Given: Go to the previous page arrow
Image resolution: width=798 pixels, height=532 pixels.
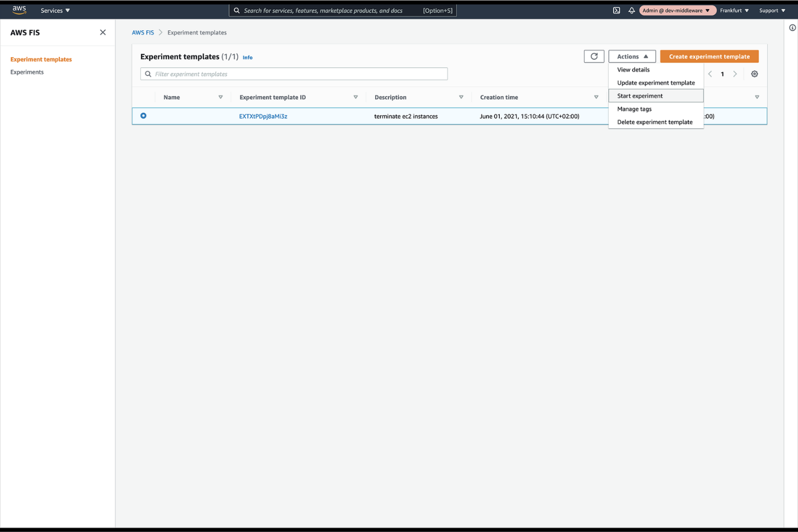Looking at the screenshot, I should click(710, 74).
